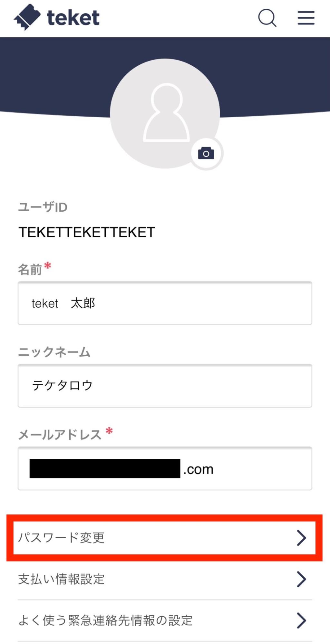The height and width of the screenshot is (644, 330).
Task: Click the user ID TEKETTEKETTEKET text
Action: (x=87, y=232)
